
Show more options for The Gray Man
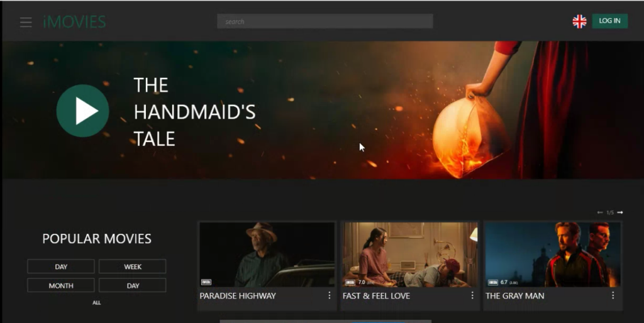[613, 295]
